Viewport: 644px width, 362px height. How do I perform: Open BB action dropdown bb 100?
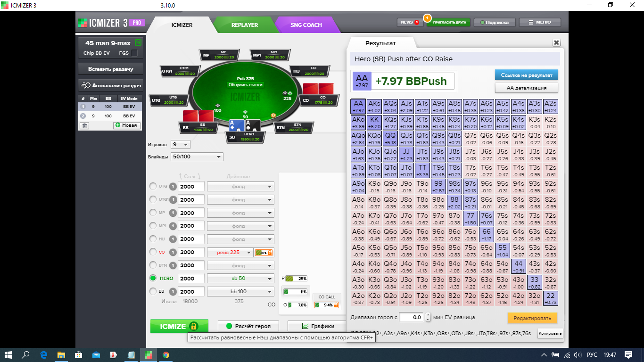[x=240, y=291]
